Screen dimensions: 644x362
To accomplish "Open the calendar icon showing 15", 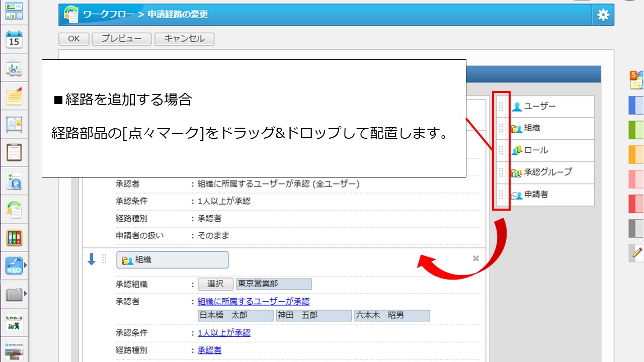I will click(14, 39).
